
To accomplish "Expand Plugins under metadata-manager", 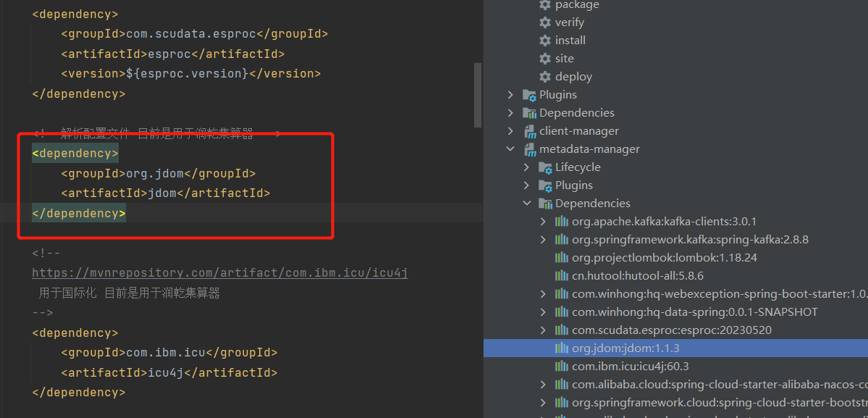I will click(526, 185).
